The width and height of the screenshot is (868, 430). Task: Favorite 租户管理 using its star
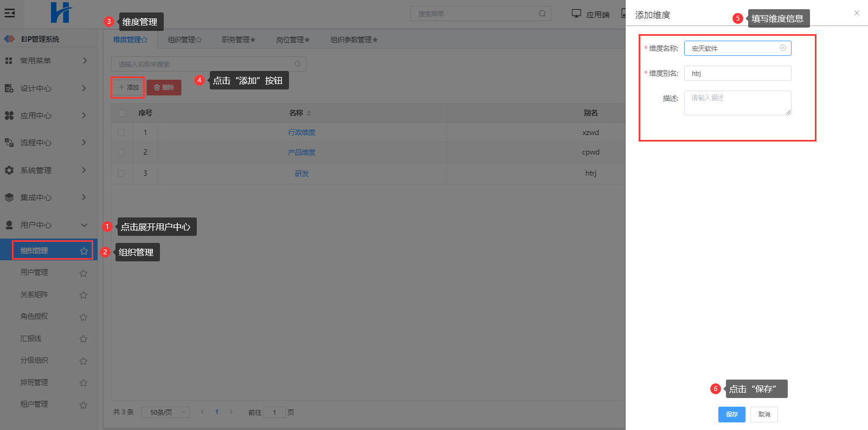pyautogui.click(x=83, y=405)
